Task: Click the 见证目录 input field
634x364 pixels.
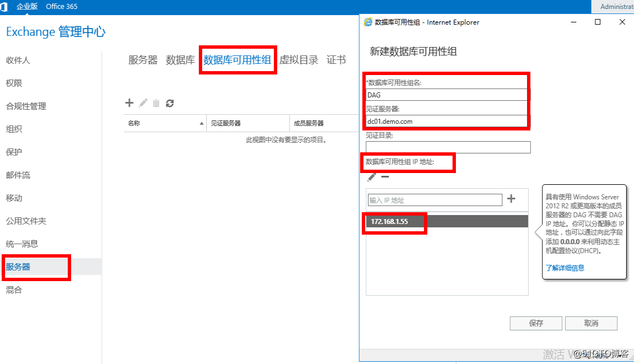Action: (x=448, y=147)
